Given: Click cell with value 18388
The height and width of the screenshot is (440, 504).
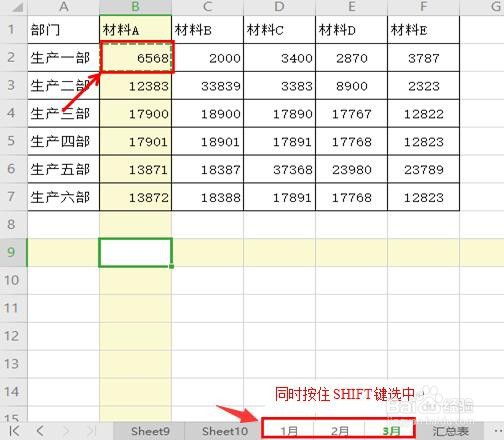Looking at the screenshot, I should tap(207, 197).
